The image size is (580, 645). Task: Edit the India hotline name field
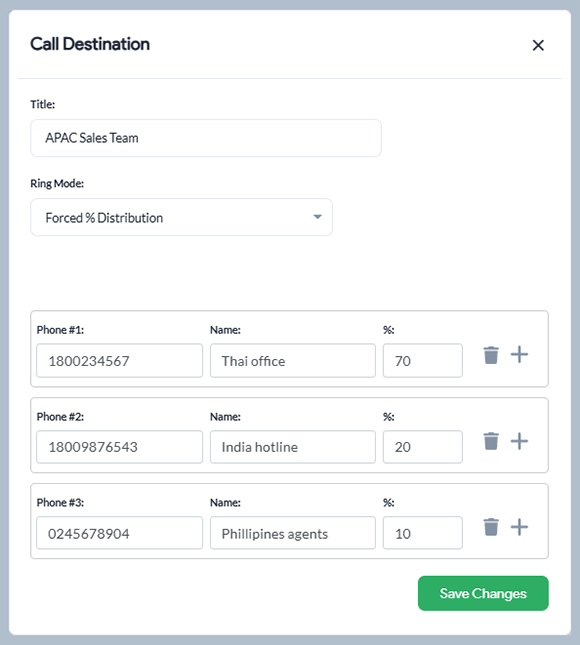(x=292, y=447)
